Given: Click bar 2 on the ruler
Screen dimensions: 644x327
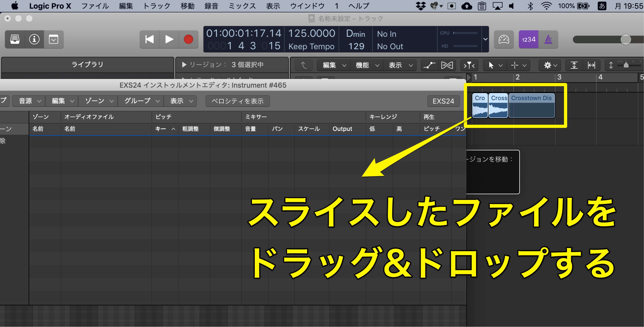Looking at the screenshot, I should (x=518, y=77).
